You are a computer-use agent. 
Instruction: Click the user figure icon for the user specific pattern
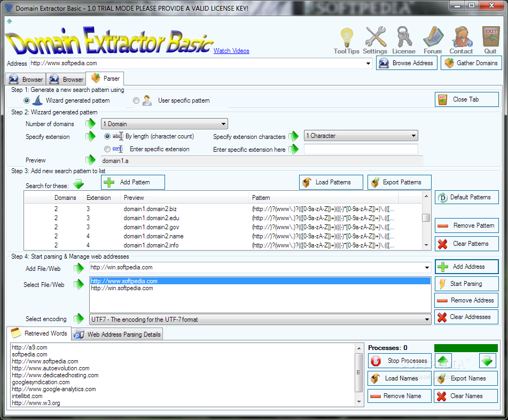click(x=147, y=100)
